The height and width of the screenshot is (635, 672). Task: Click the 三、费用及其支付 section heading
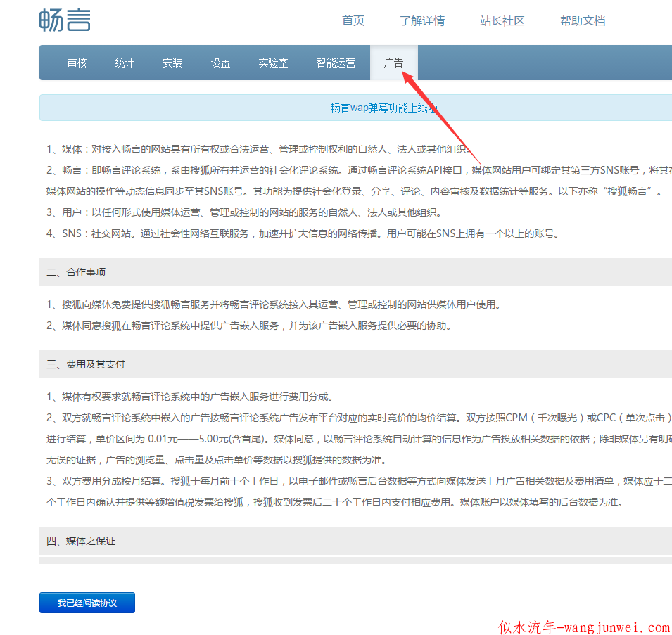(85, 364)
